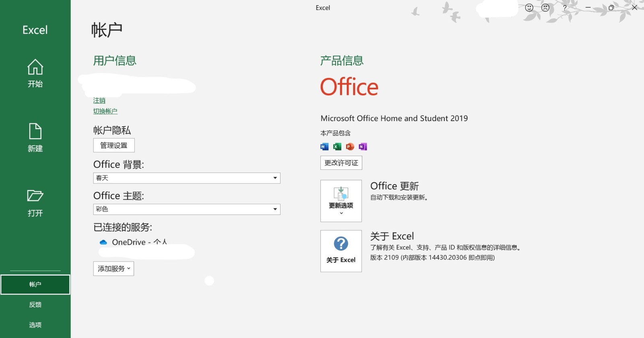Open the help question mark
Screen dimensions: 644x338
565,8
